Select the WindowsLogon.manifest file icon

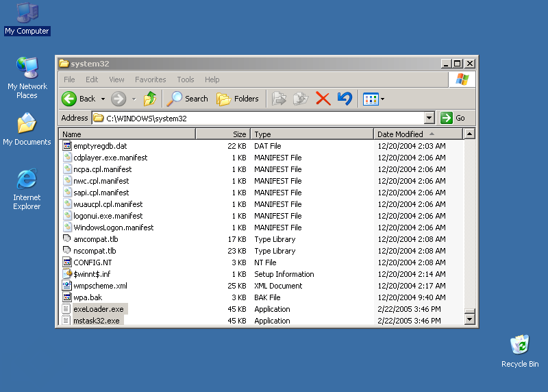coord(67,228)
